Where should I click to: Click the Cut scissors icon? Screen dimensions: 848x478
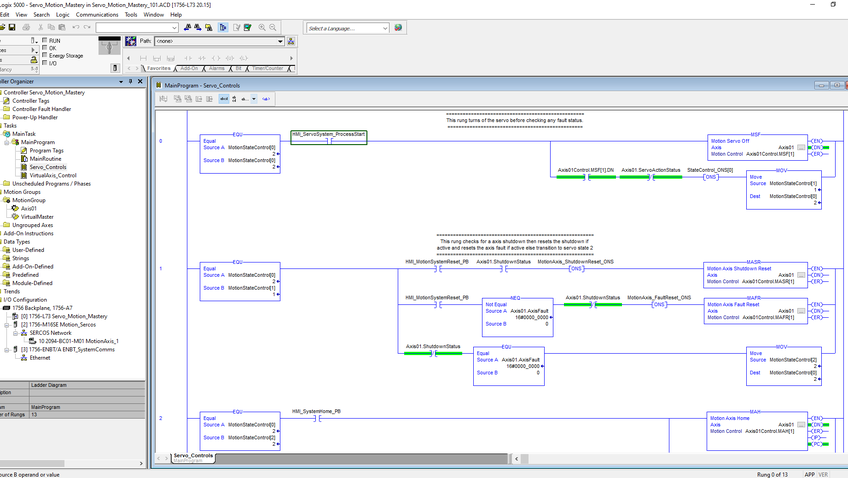(41, 27)
